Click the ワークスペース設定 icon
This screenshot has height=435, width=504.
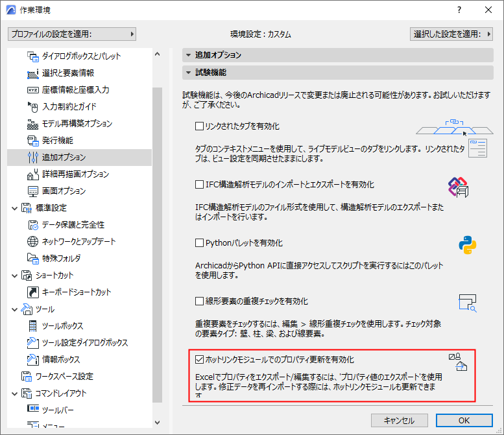pos(27,377)
